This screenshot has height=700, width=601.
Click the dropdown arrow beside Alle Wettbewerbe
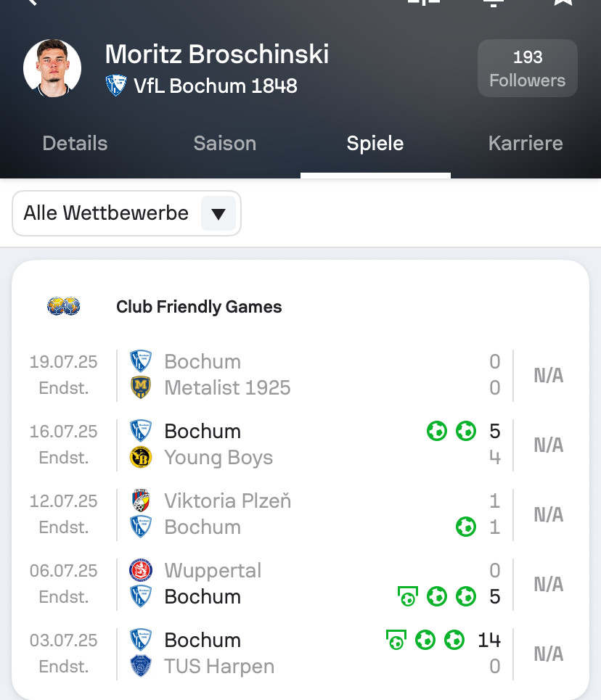[218, 214]
